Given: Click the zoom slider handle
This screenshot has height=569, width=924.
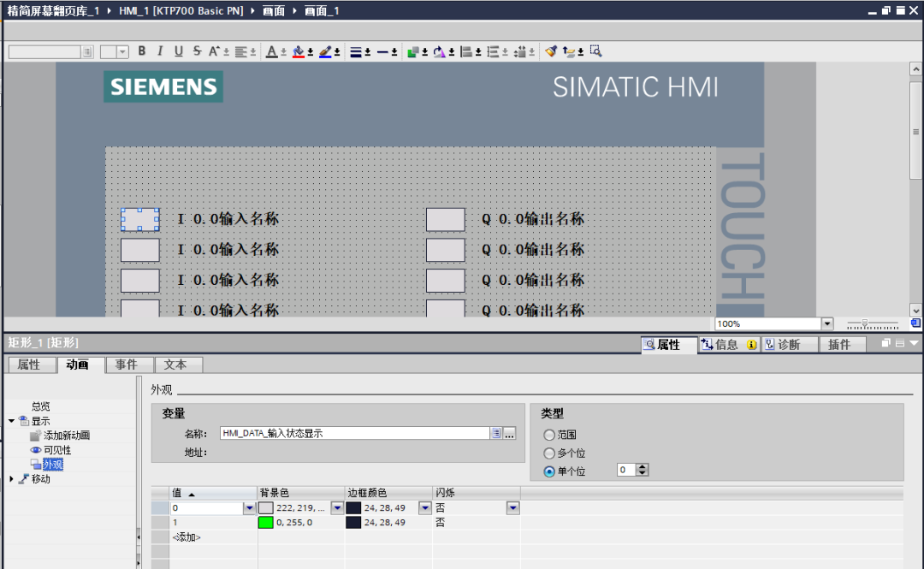Looking at the screenshot, I should [x=864, y=323].
